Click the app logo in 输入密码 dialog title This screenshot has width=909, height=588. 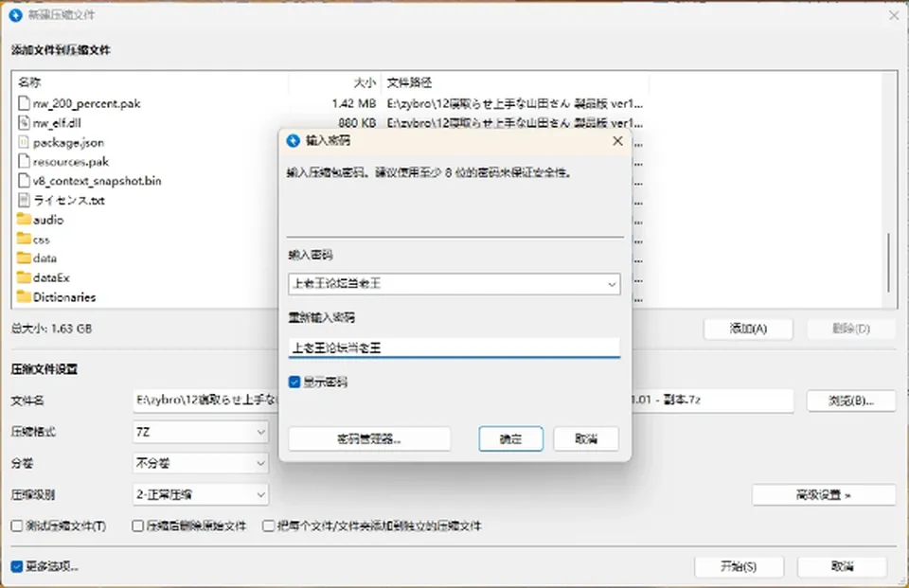(294, 140)
